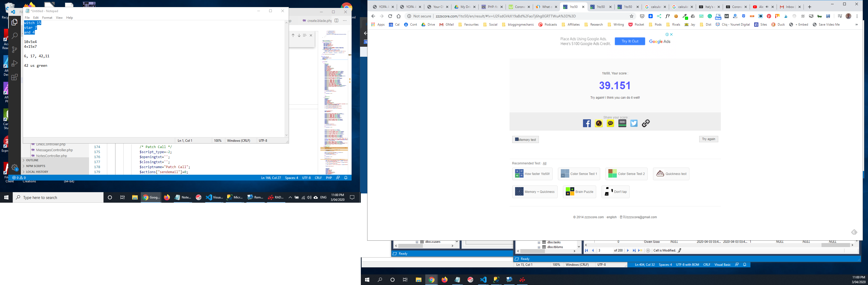The width and height of the screenshot is (868, 285).
Task: Go to Chrome home page
Action: point(398,16)
